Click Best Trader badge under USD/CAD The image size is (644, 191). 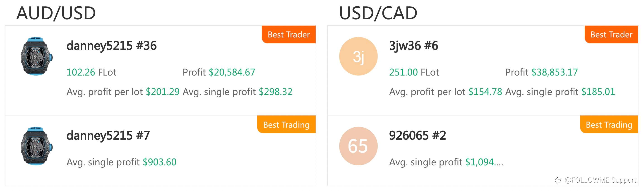pos(611,34)
